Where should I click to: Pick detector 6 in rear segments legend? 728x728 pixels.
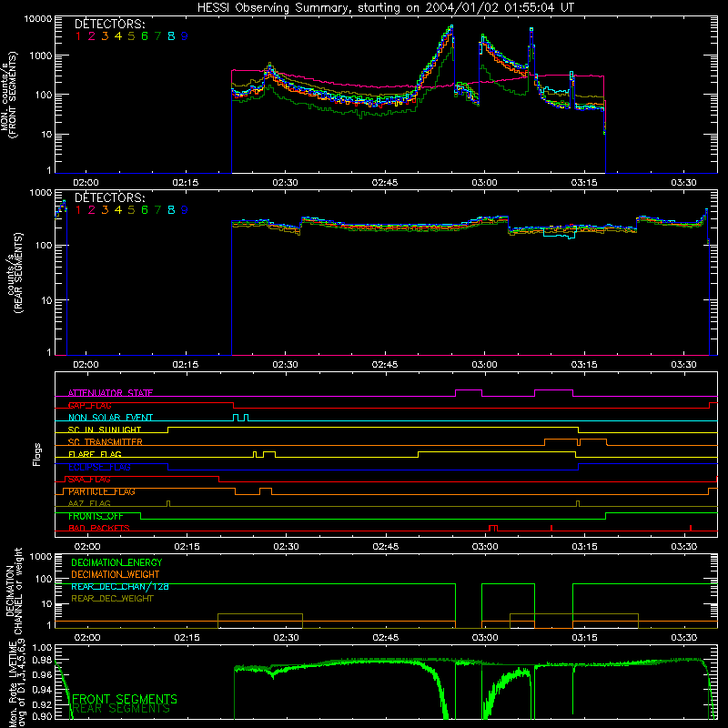tap(145, 210)
